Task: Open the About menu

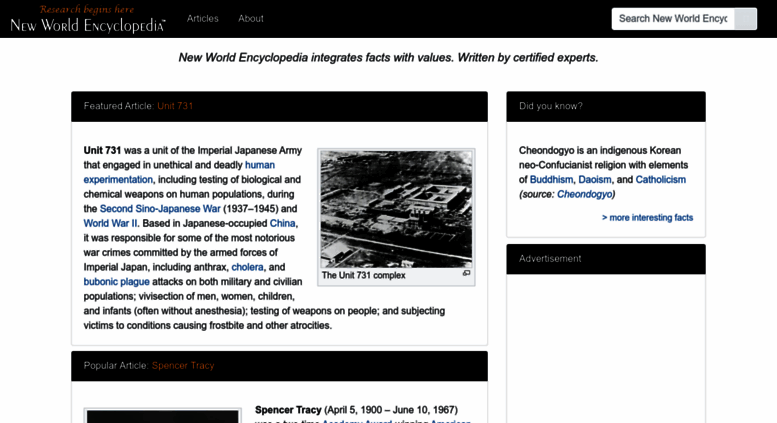Action: 251,19
